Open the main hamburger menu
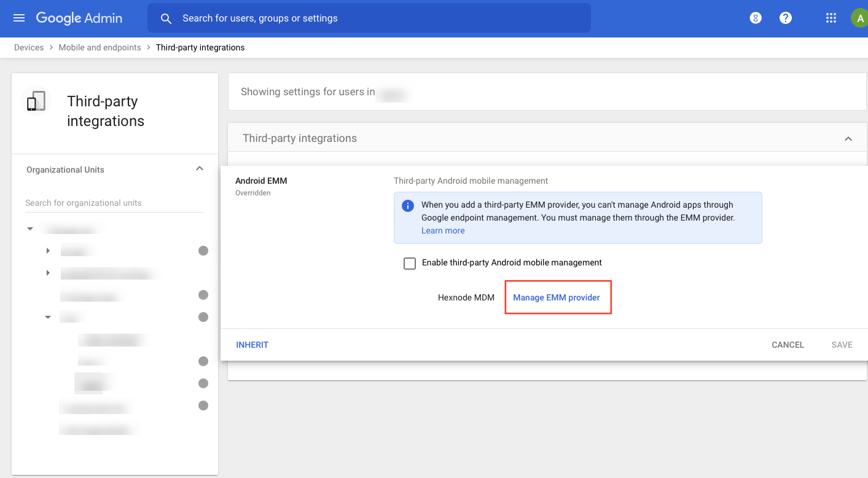Viewport: 868px width, 478px height. coord(19,18)
